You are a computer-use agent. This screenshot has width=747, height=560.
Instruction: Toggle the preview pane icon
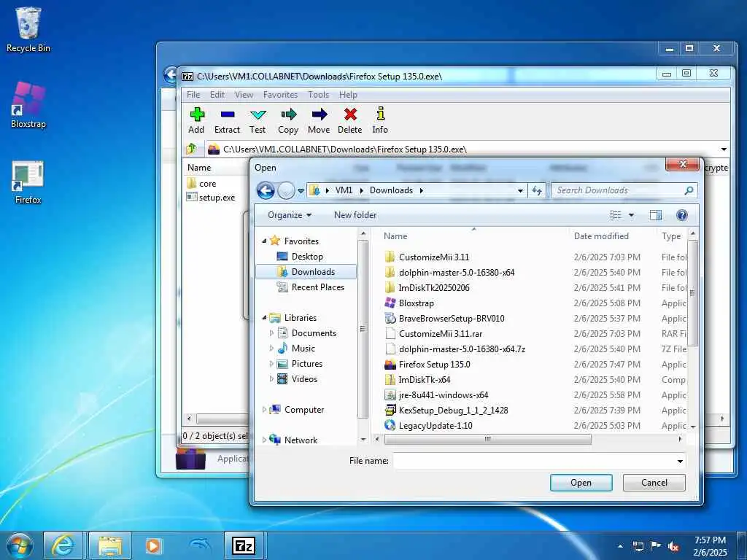[656, 215]
